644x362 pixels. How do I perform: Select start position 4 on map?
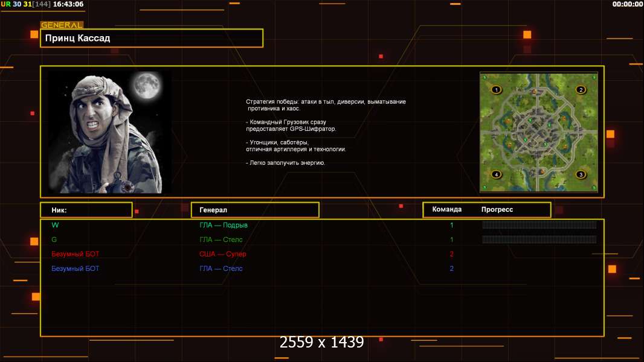click(x=496, y=174)
